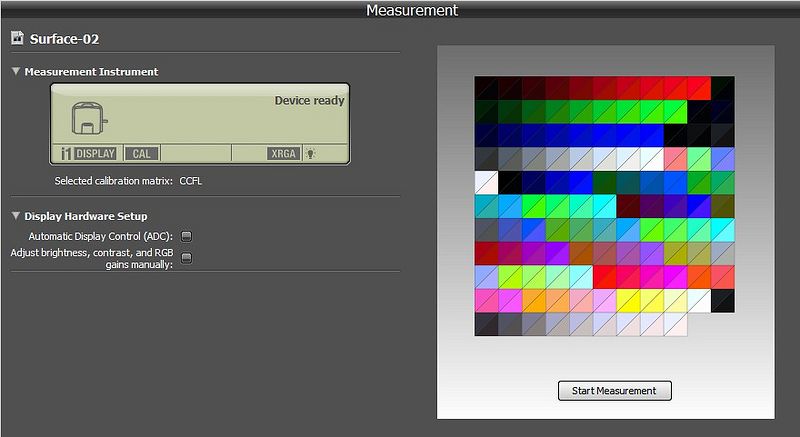Click the XRGA status indicator
The height and width of the screenshot is (437, 800).
click(283, 153)
